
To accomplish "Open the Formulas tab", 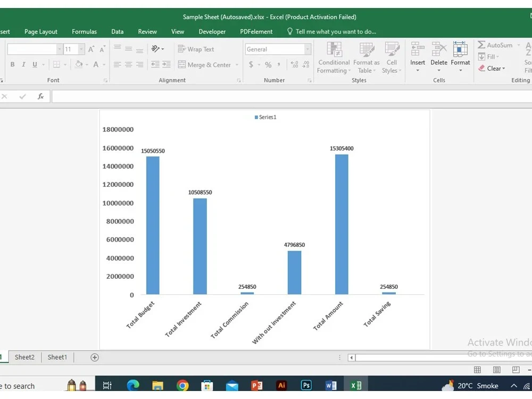I will [84, 31].
